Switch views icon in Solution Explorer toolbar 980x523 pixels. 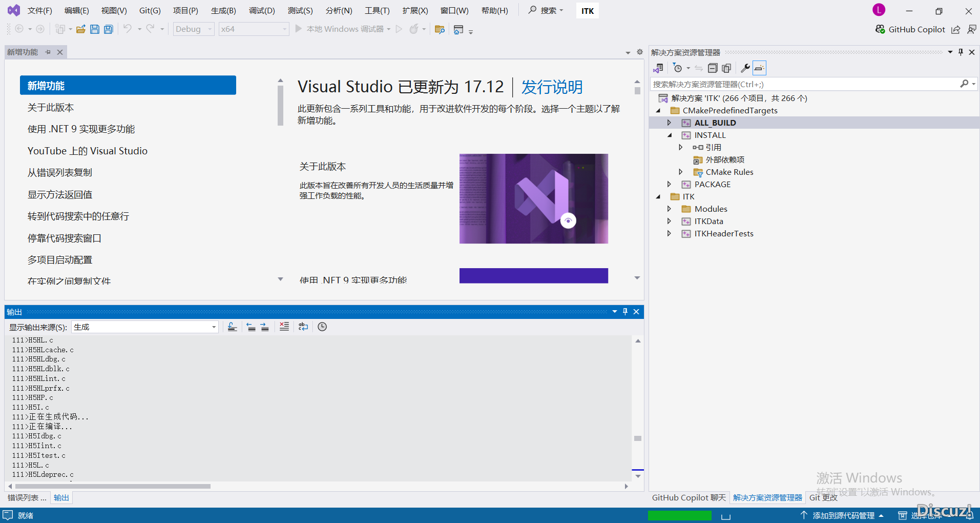(x=658, y=68)
